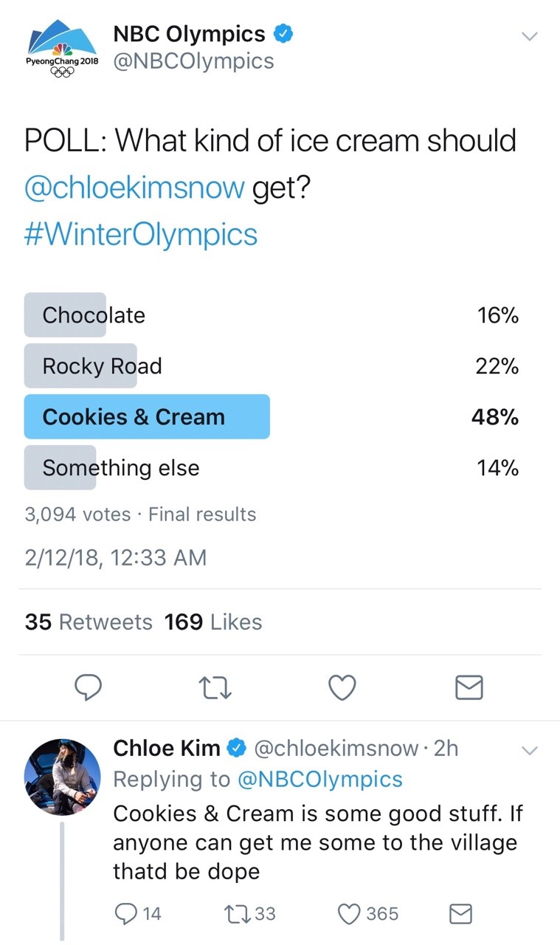Open the NBC Olympics profile picture
The width and height of the screenshot is (560, 945).
point(63,50)
